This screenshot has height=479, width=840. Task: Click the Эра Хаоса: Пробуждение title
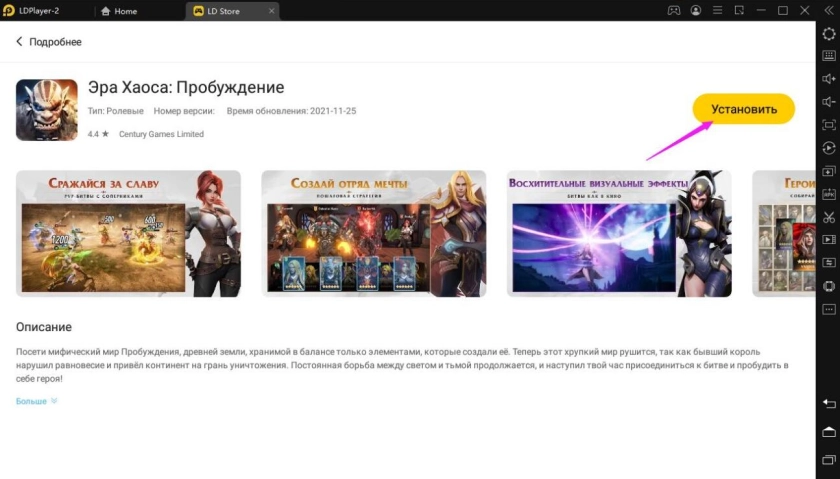[x=186, y=87]
